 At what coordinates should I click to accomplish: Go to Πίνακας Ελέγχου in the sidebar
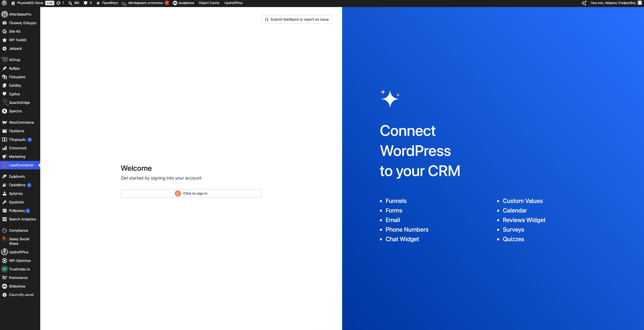[20, 23]
